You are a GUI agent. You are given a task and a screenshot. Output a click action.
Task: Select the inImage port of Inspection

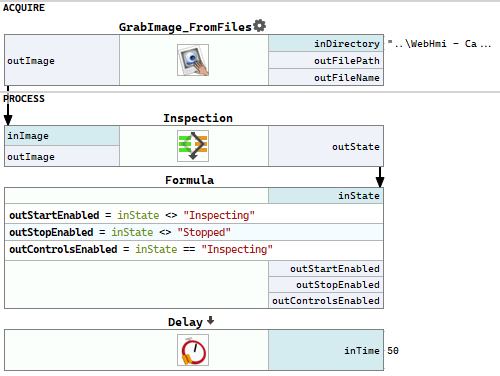(x=62, y=136)
